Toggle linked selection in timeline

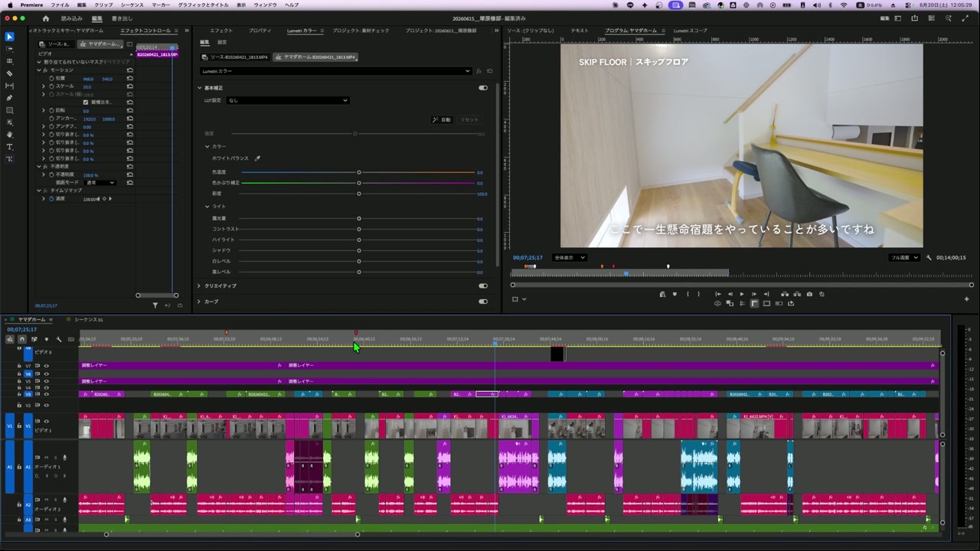34,339
